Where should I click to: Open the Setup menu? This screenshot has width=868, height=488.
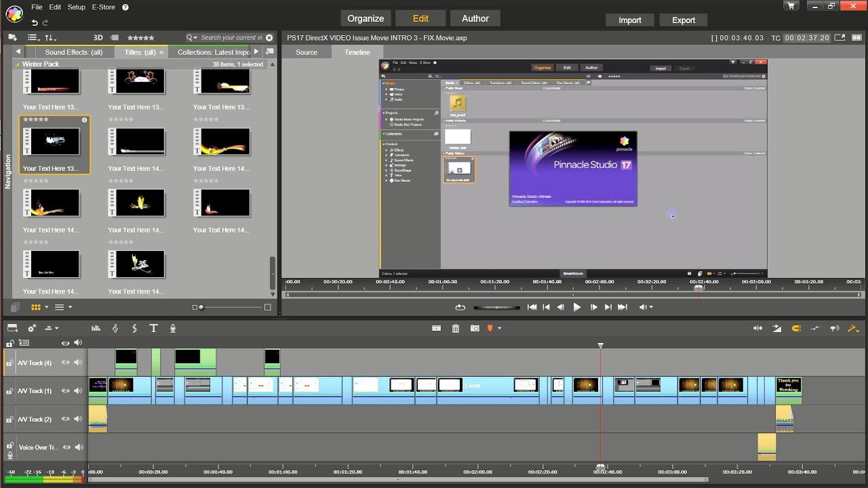(77, 7)
